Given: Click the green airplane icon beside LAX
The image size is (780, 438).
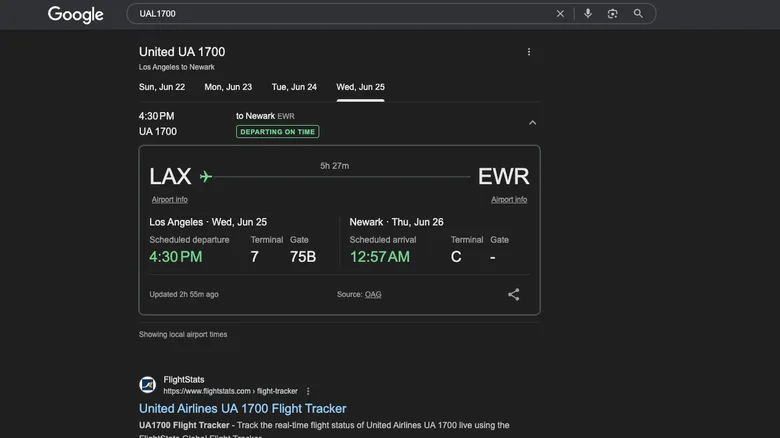Looking at the screenshot, I should (x=206, y=177).
